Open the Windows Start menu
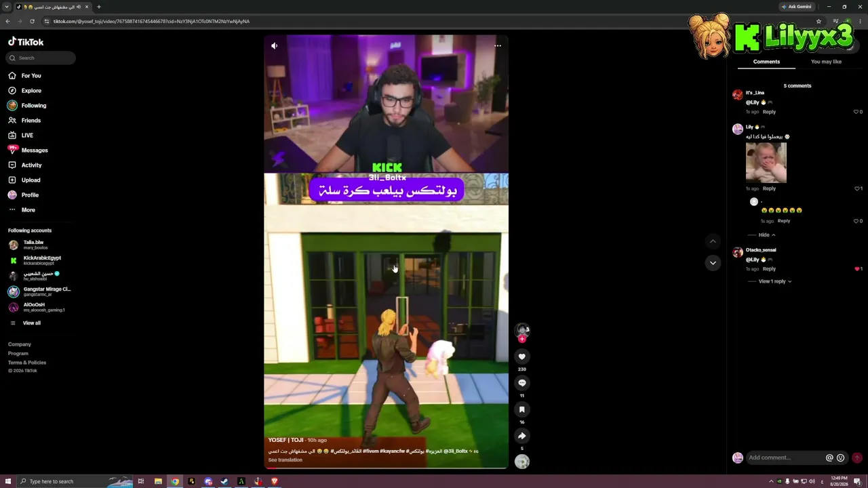868x488 pixels. tap(8, 481)
